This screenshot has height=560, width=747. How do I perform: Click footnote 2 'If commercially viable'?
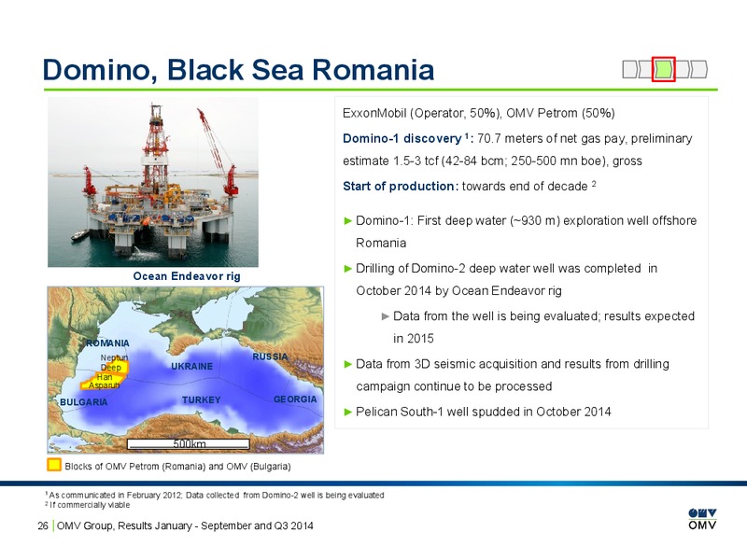87,505
